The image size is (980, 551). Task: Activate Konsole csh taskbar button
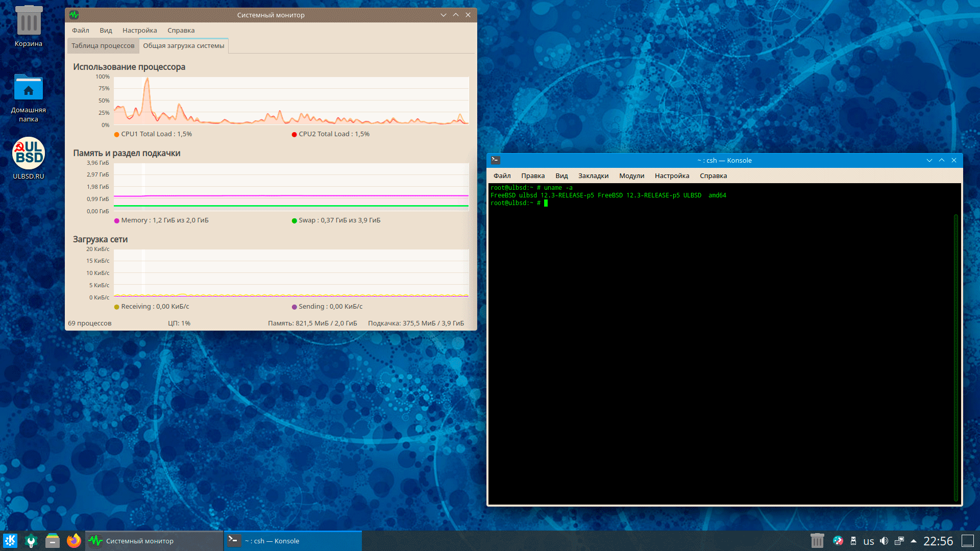coord(293,541)
